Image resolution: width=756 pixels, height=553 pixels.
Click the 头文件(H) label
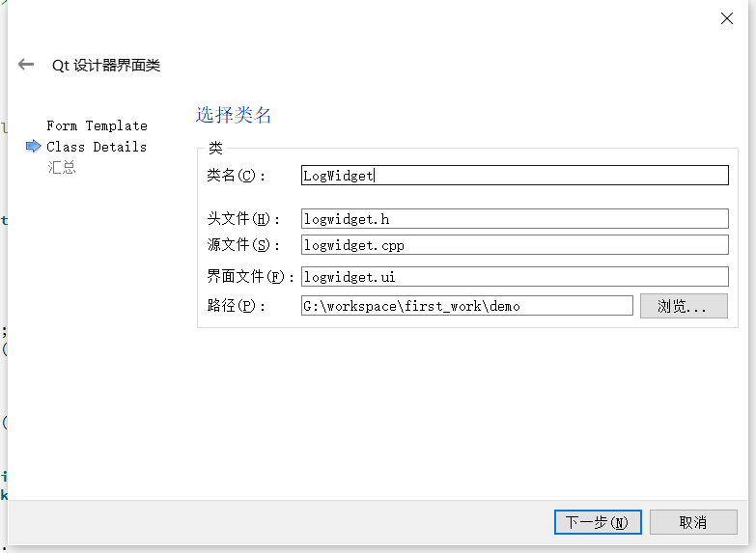(x=243, y=219)
